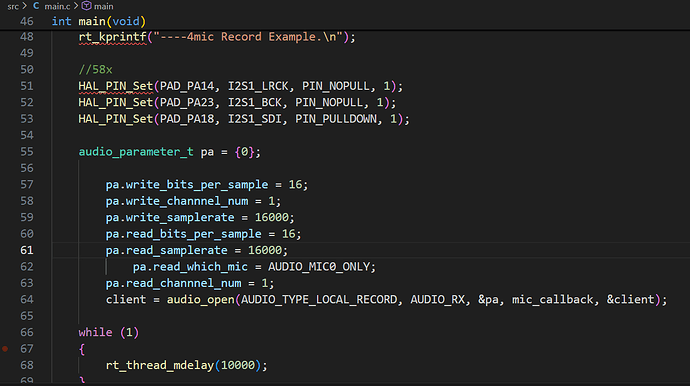Open the main symbol breadcrumb

[x=104, y=6]
